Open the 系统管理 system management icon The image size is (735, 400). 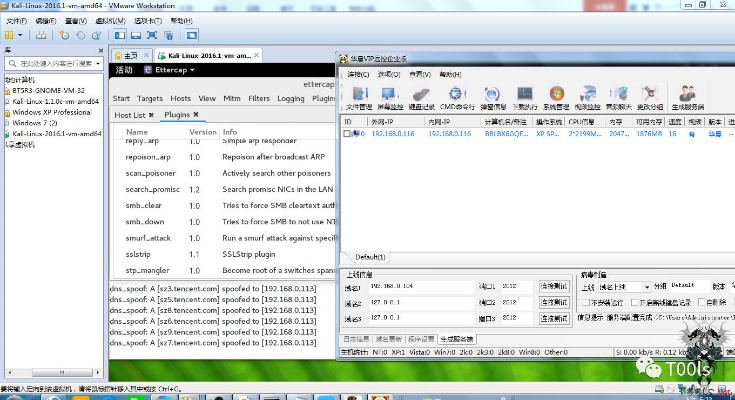(x=554, y=98)
